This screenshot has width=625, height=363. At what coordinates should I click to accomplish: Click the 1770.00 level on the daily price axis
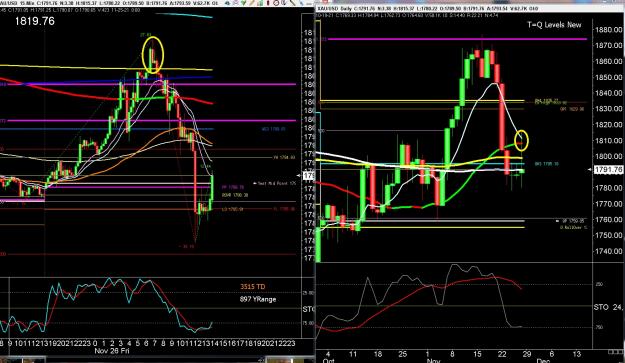(x=608, y=204)
